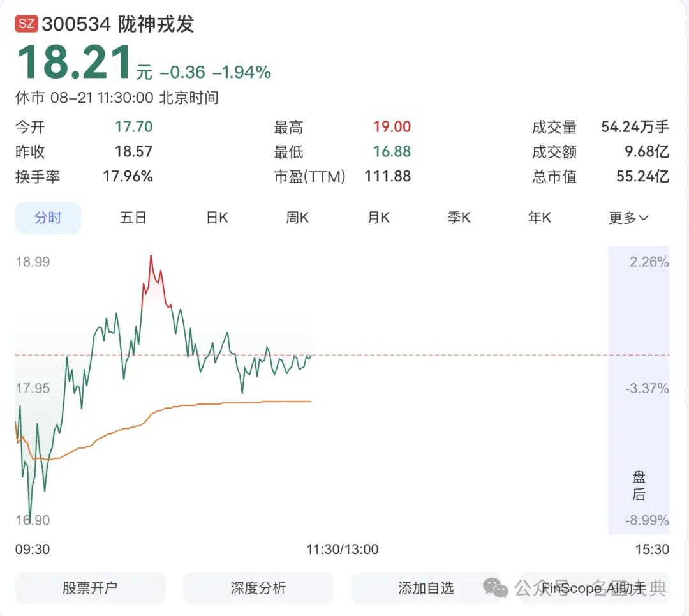Click the FinScope AI助手 button
The height and width of the screenshot is (616, 689).
[594, 588]
